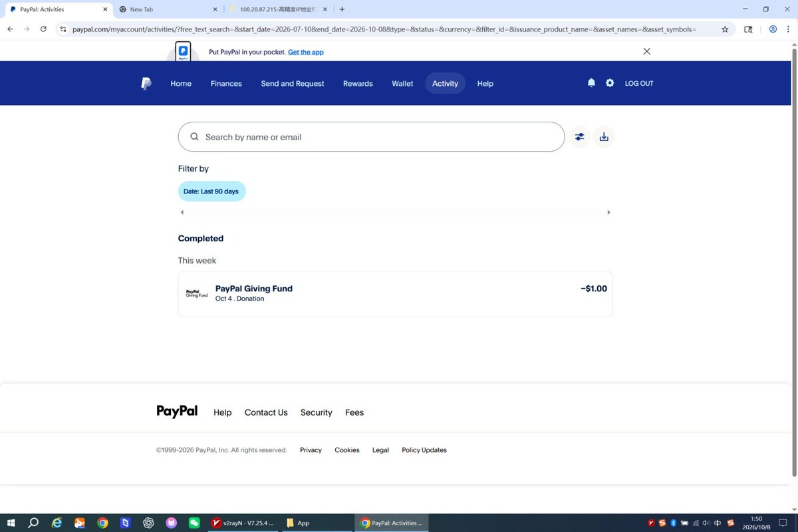Click the -$1.00 amount
The height and width of the screenshot is (532, 798).
pos(594,289)
